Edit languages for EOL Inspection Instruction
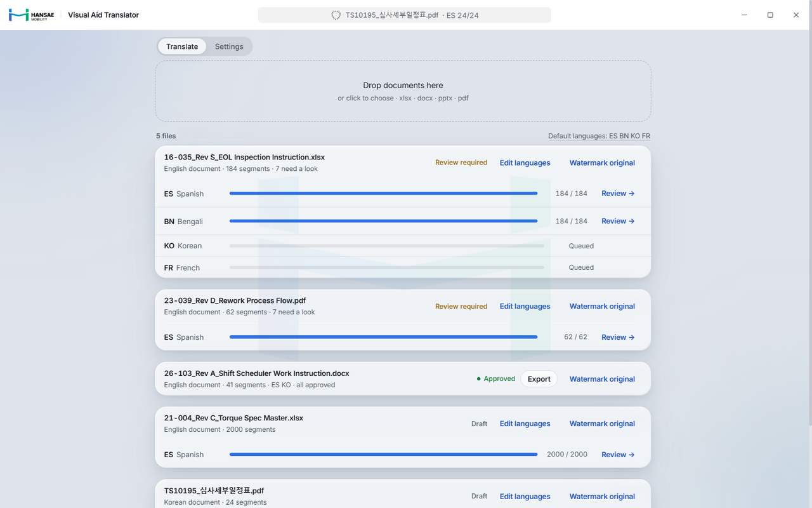 525,163
